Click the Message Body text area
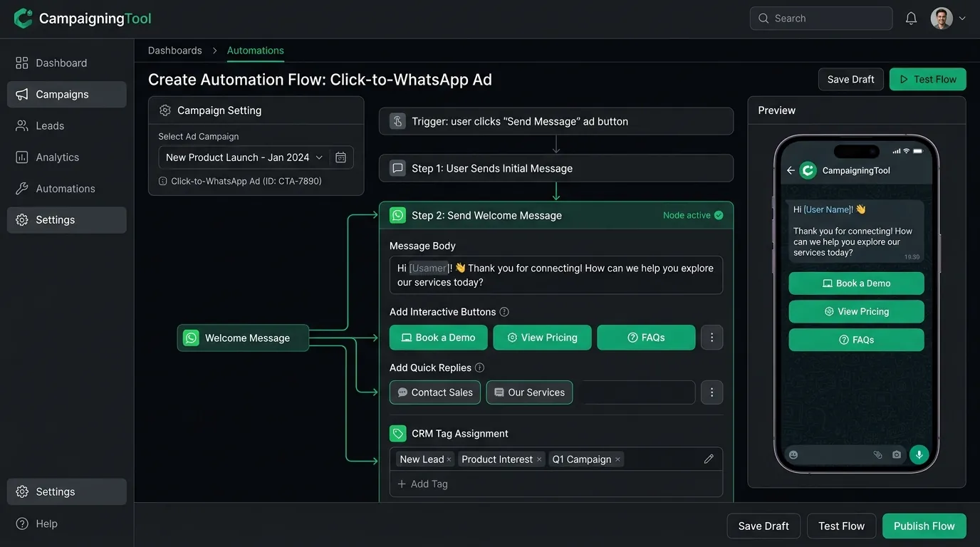Viewport: 980px width, 547px height. [556, 276]
